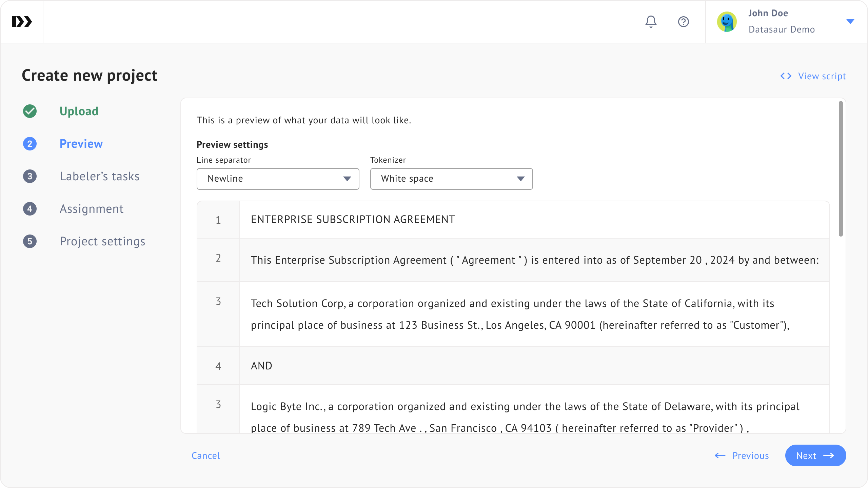Click the step 2 Preview circle

coord(30,144)
